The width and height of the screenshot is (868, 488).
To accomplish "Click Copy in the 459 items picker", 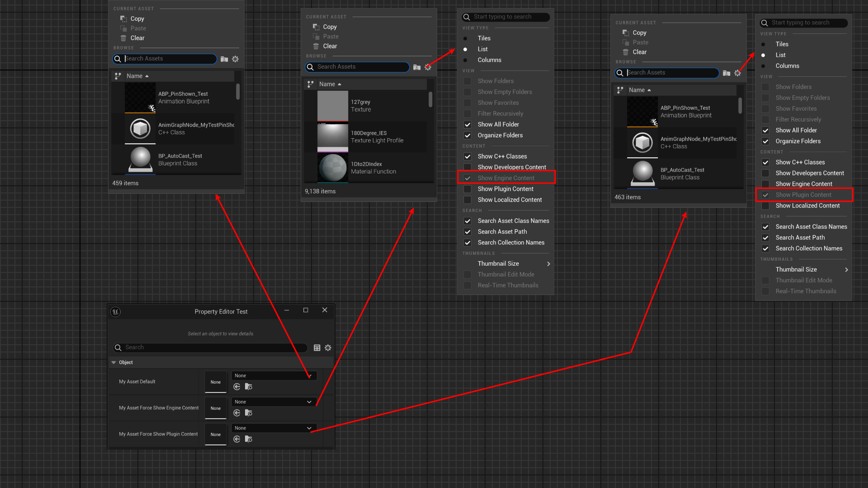I will pos(137,19).
